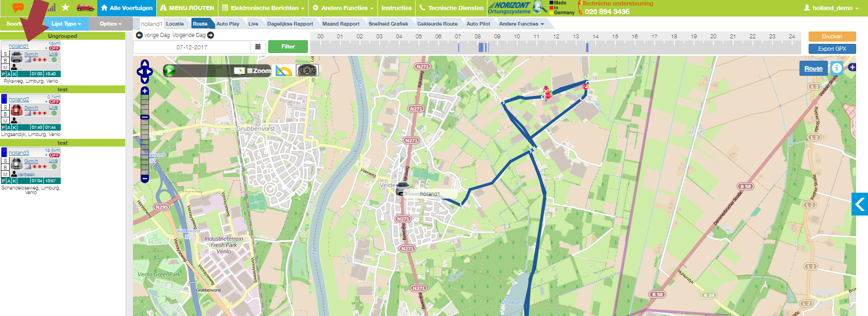This screenshot has width=868, height=316.
Task: Switch to Snelheid Grafiek tab
Action: (x=388, y=24)
